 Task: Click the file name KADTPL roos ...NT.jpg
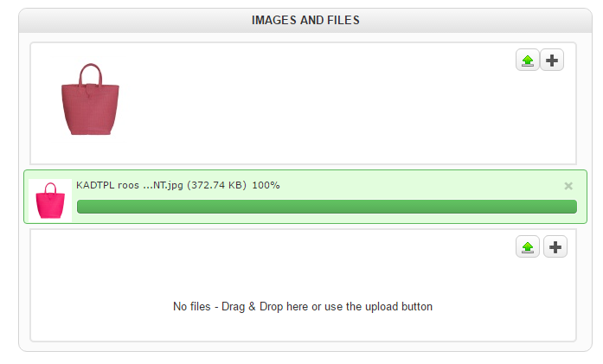click(126, 185)
